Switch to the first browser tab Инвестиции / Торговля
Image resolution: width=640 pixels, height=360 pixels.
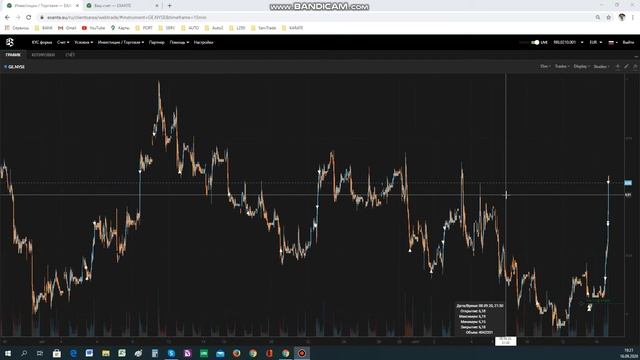pyautogui.click(x=41, y=6)
